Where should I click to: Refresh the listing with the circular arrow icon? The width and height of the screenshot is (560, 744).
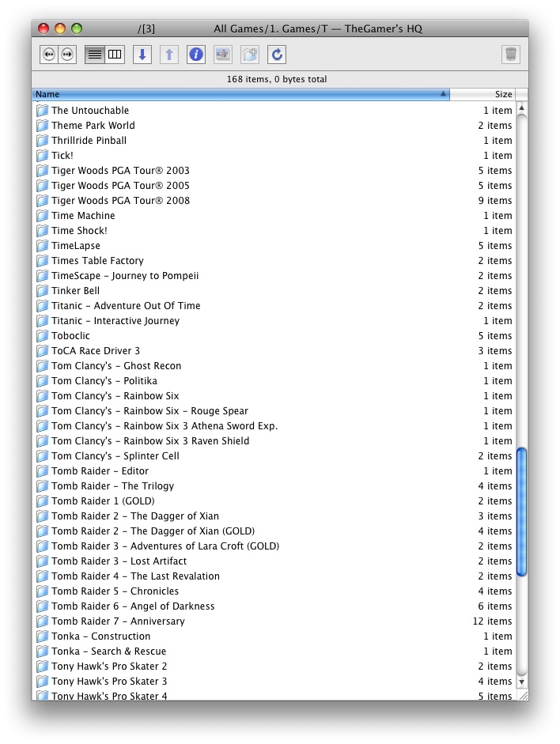277,55
